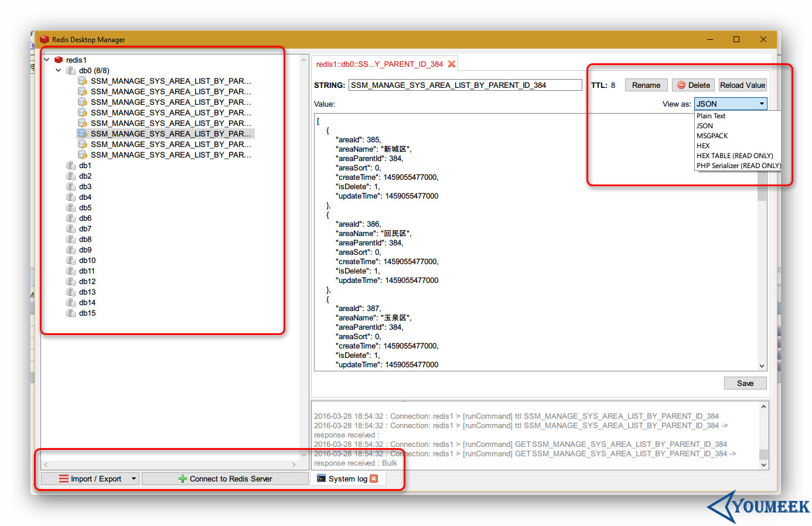Click the Rename button
812x526 pixels.
[x=646, y=84]
